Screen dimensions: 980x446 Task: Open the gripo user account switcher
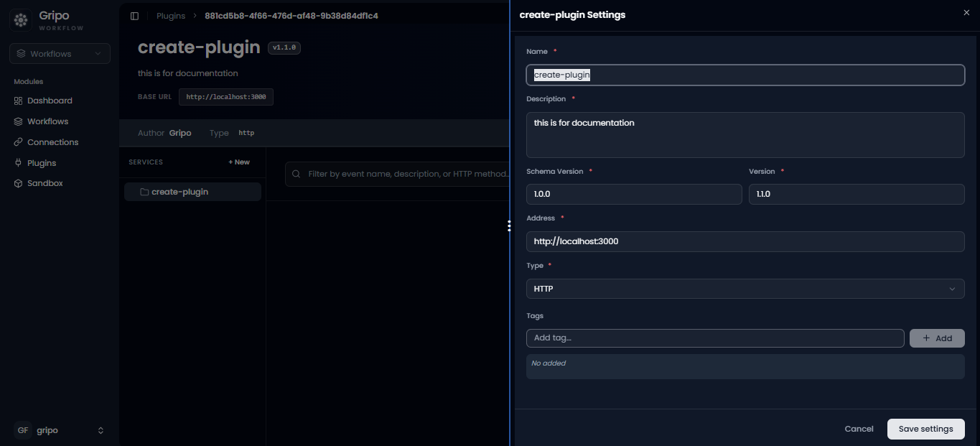tap(60, 430)
